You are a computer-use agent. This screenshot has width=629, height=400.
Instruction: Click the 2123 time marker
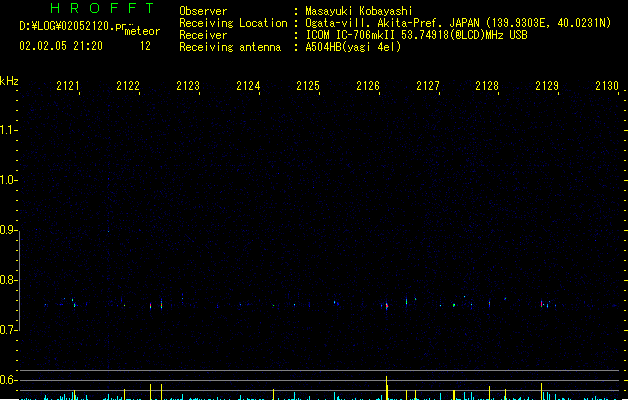click(188, 86)
